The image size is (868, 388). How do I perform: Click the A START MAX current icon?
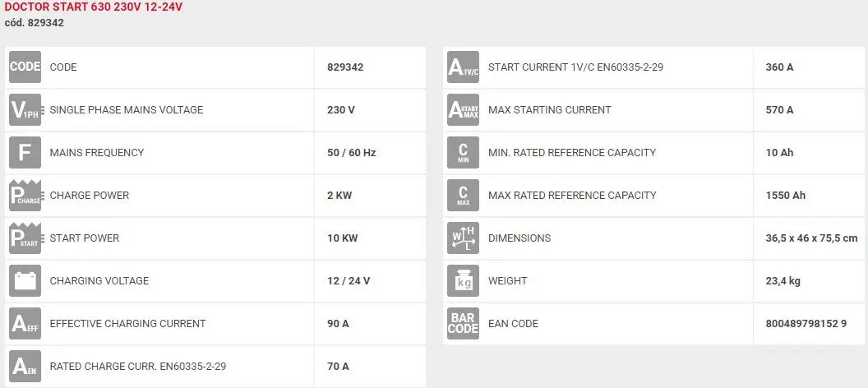coord(464,109)
